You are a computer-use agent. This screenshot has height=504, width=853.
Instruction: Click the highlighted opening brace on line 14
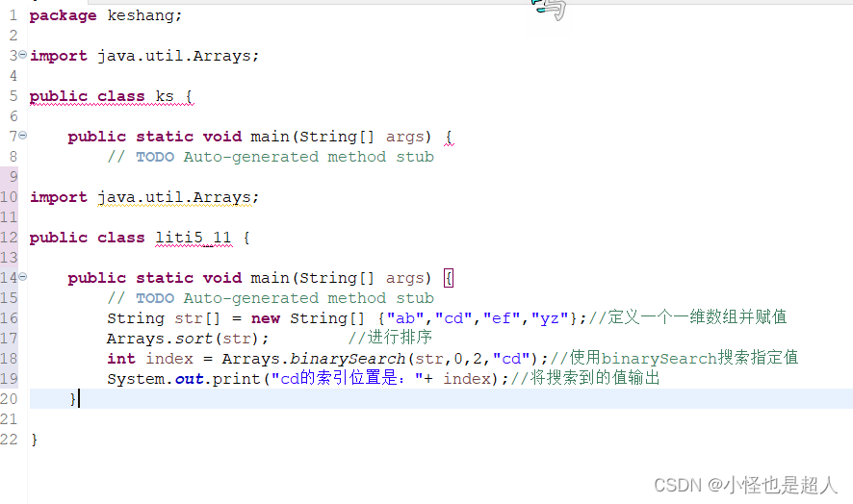(449, 278)
